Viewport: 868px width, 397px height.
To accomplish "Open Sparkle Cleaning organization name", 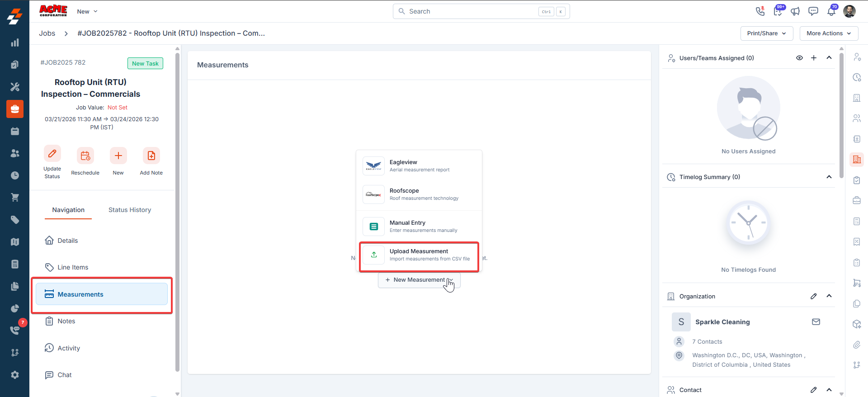I will point(722,322).
